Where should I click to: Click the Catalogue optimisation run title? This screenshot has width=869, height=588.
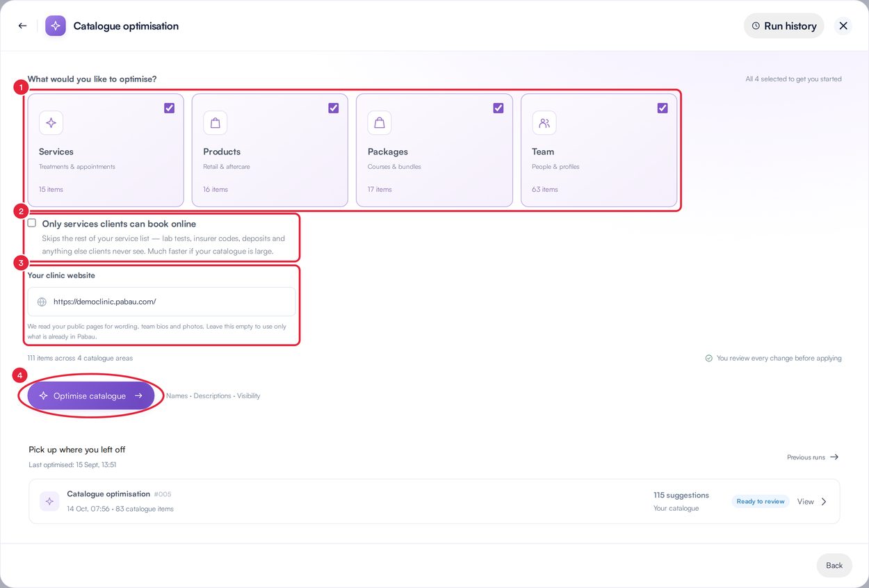(x=108, y=494)
